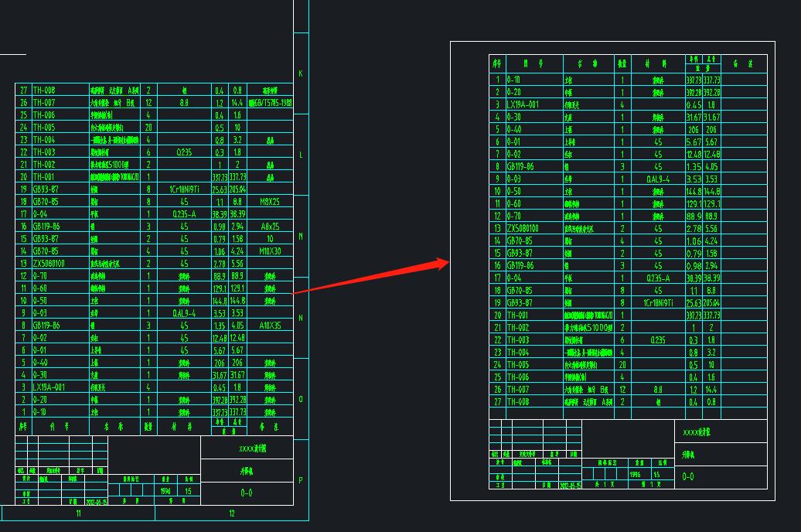
Task: Click the bottom border zone number 12
Action: [x=231, y=513]
